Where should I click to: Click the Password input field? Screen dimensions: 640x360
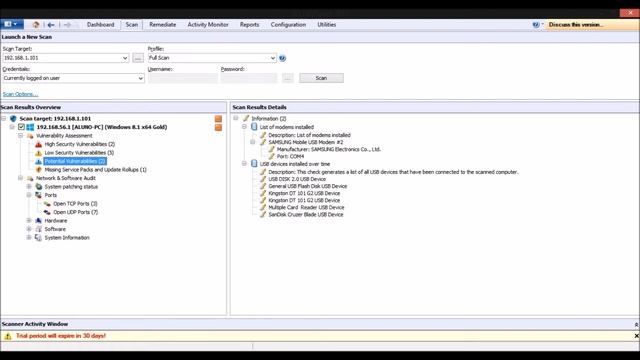(x=249, y=78)
